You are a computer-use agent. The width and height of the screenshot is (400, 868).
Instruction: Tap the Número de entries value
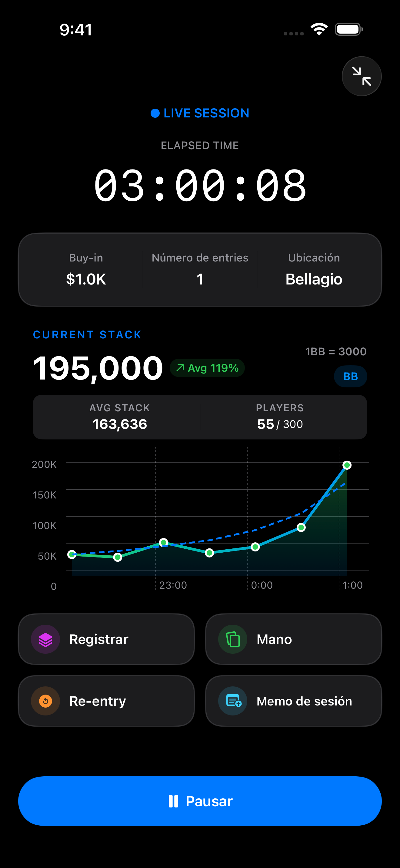tap(200, 279)
